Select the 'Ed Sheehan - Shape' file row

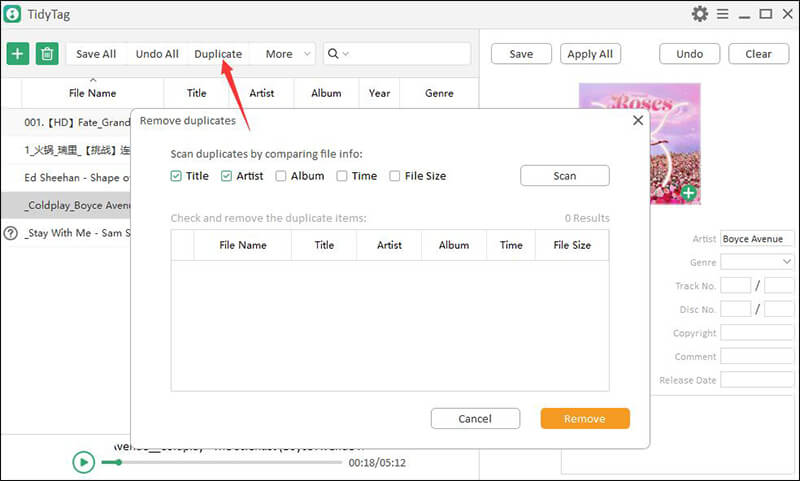[66, 178]
